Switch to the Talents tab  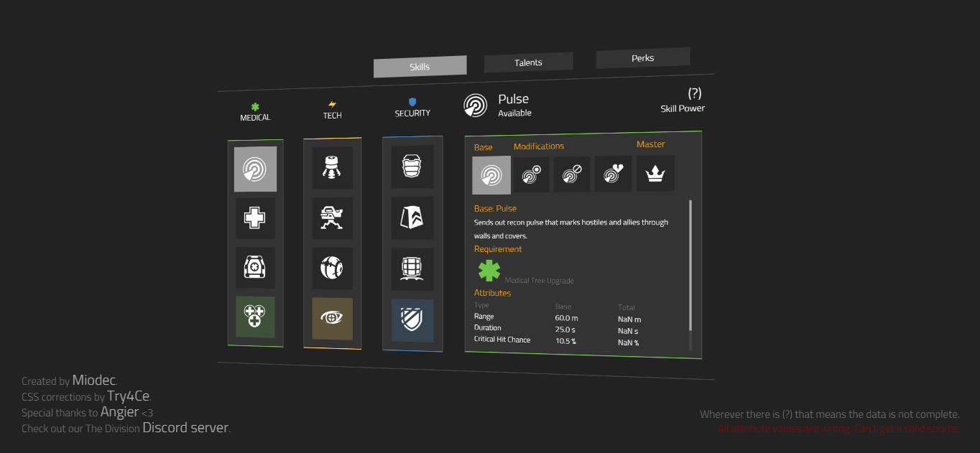pos(528,62)
